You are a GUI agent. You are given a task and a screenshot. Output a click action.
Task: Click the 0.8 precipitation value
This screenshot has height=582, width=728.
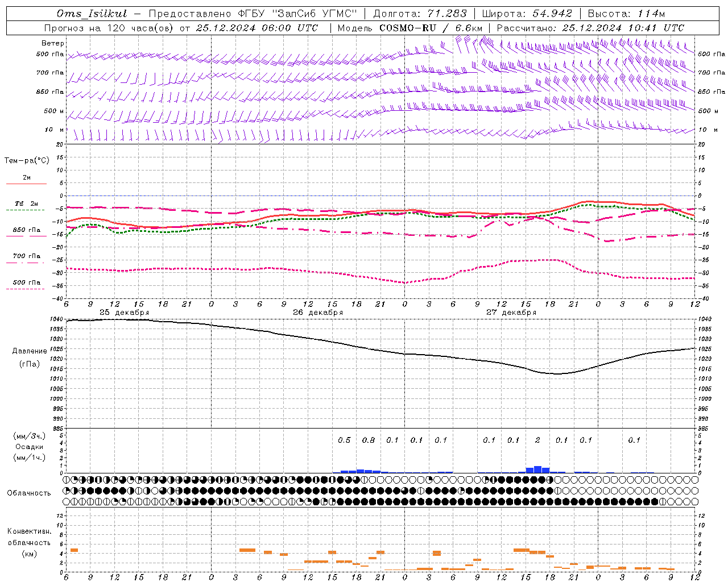369,440
